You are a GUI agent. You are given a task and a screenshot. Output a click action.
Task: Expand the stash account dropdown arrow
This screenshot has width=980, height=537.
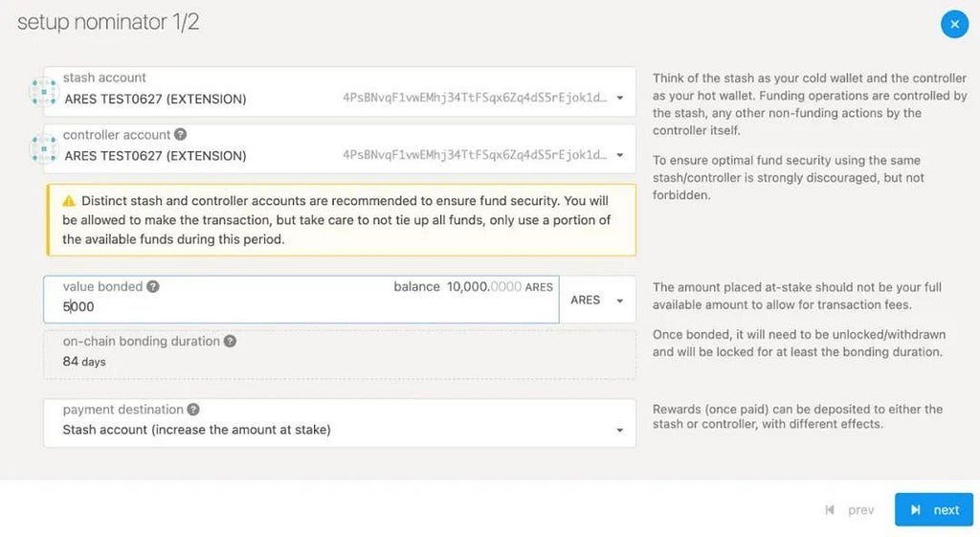pyautogui.click(x=620, y=99)
